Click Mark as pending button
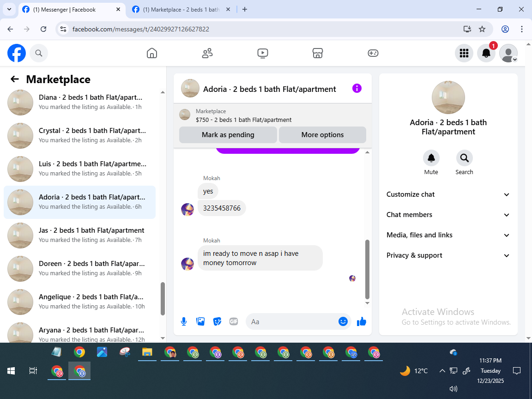 point(228,135)
